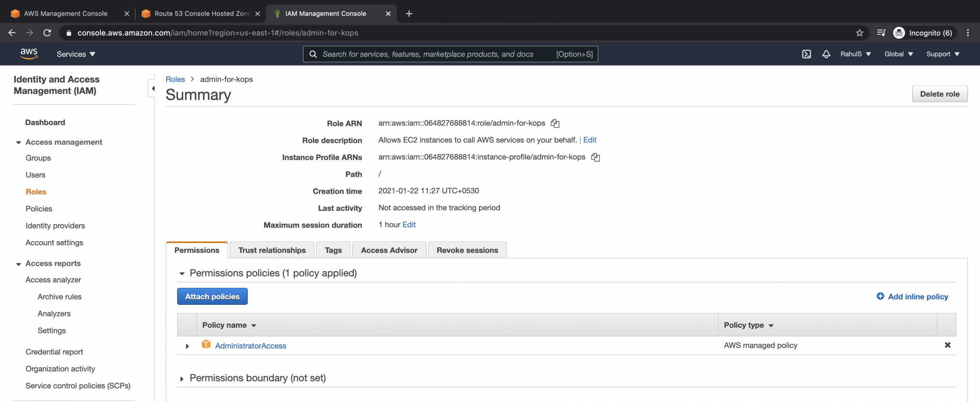The image size is (980, 402).
Task: Edit the maximum session duration
Action: tap(409, 225)
